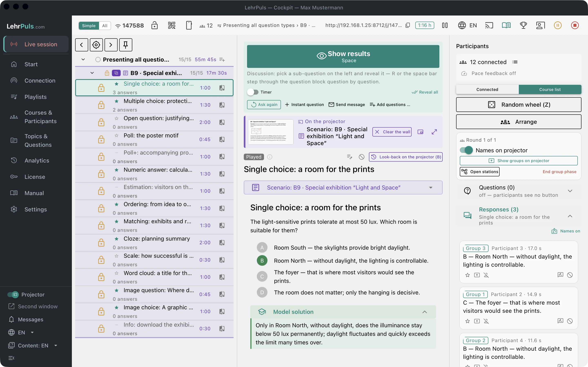Toggle the Timer switch
The image size is (588, 367).
[x=253, y=92]
